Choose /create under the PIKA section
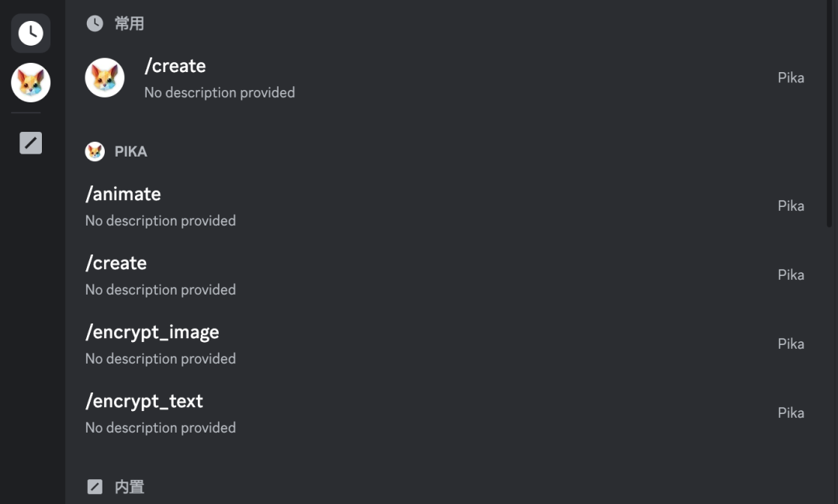The width and height of the screenshot is (838, 504). click(116, 263)
